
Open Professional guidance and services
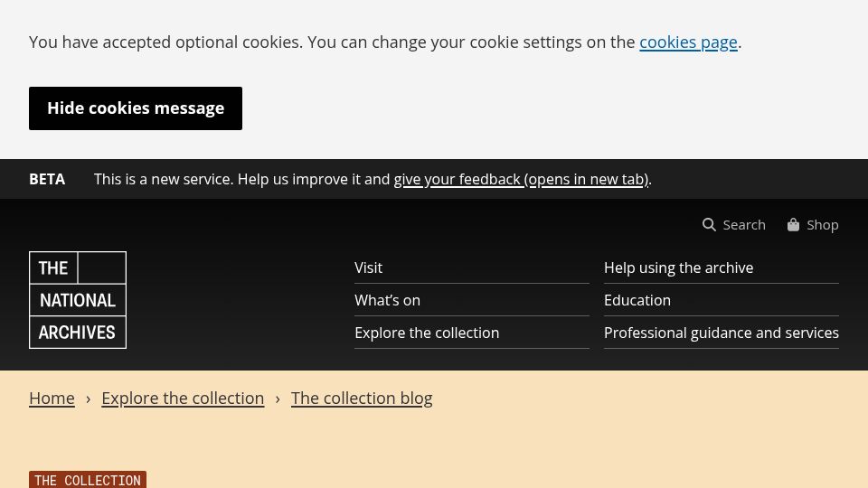(x=722, y=333)
